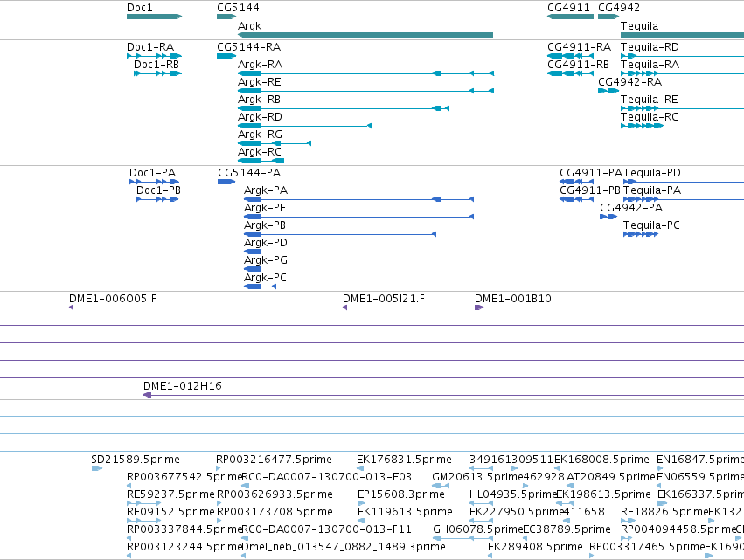Click the CG4911-PA protein label
Image resolution: width=744 pixels, height=560 pixels.
(x=591, y=173)
